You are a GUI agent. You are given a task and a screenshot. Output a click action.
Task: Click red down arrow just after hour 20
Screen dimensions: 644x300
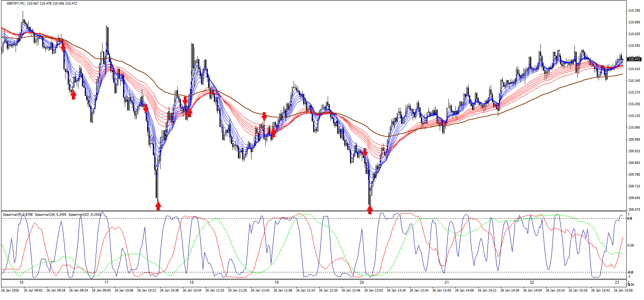point(365,153)
